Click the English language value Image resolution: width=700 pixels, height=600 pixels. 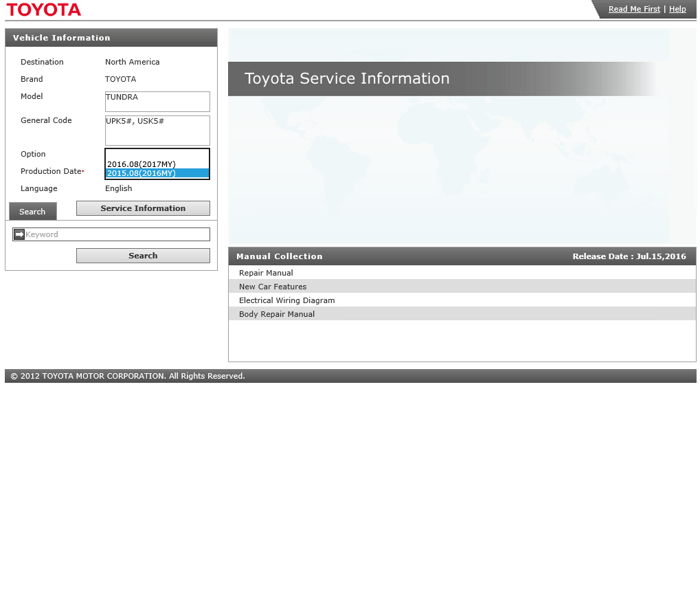coord(118,188)
